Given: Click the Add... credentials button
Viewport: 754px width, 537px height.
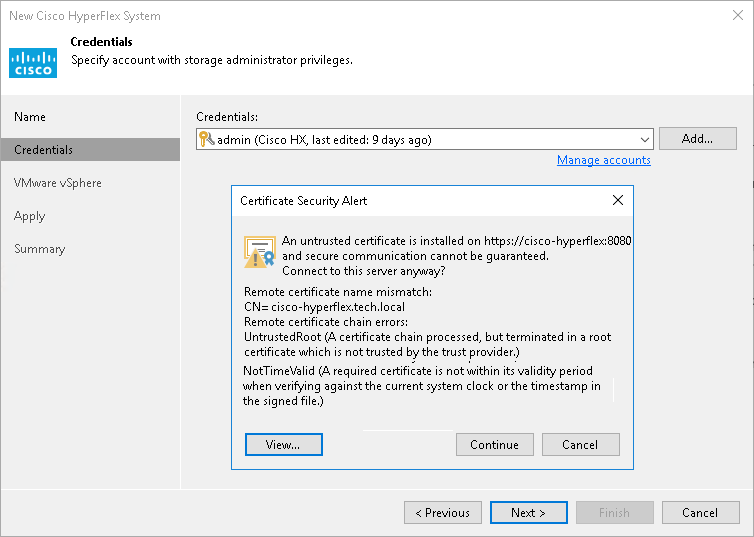Looking at the screenshot, I should click(697, 139).
